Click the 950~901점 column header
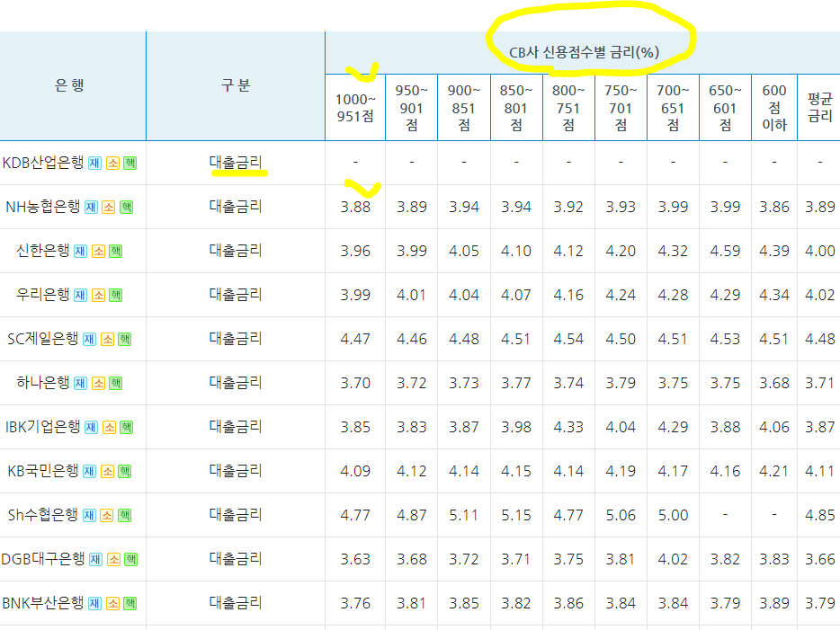Viewport: 840px width, 630px height. 411,108
